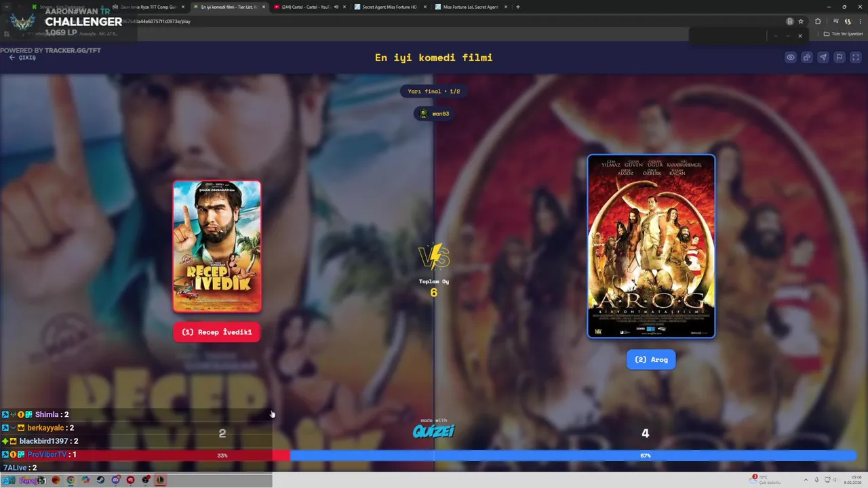Screen dimensions: 868x488
Task: Select the A.R.O.G movie poster
Action: [651, 246]
